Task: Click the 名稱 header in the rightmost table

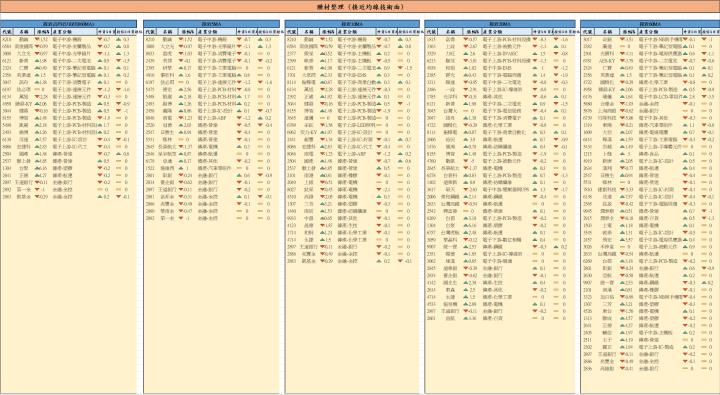Action: pyautogui.click(x=608, y=32)
